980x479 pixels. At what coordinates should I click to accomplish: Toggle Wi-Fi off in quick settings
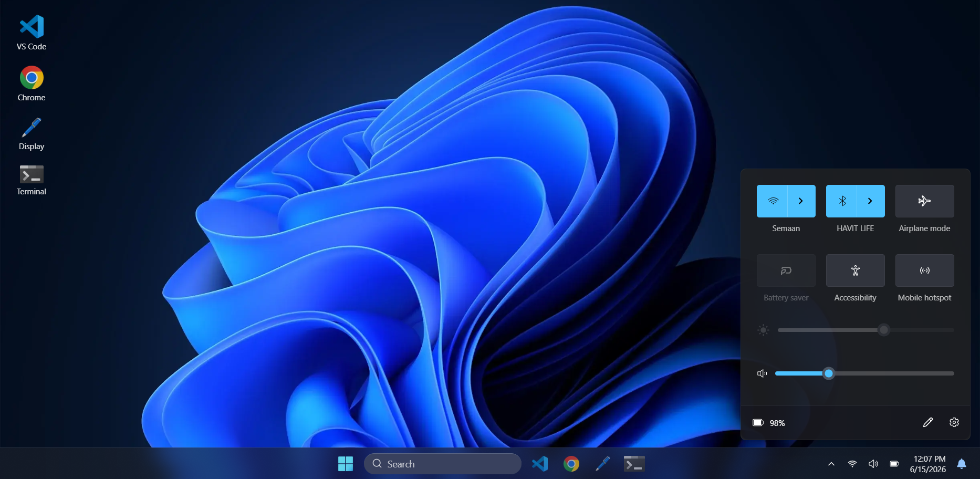772,201
